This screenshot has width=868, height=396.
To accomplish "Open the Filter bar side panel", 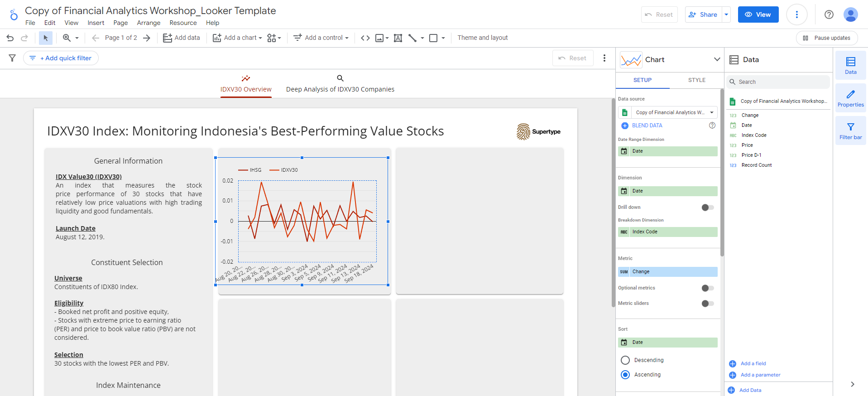I will point(850,130).
